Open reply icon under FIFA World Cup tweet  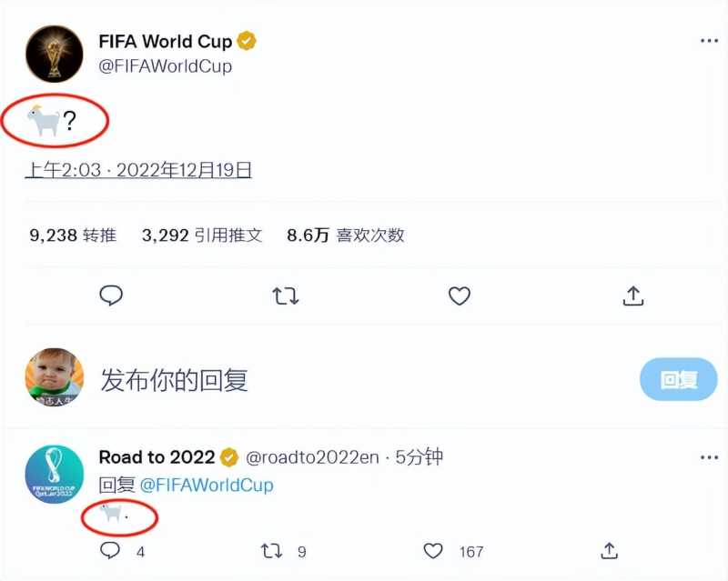pyautogui.click(x=111, y=296)
